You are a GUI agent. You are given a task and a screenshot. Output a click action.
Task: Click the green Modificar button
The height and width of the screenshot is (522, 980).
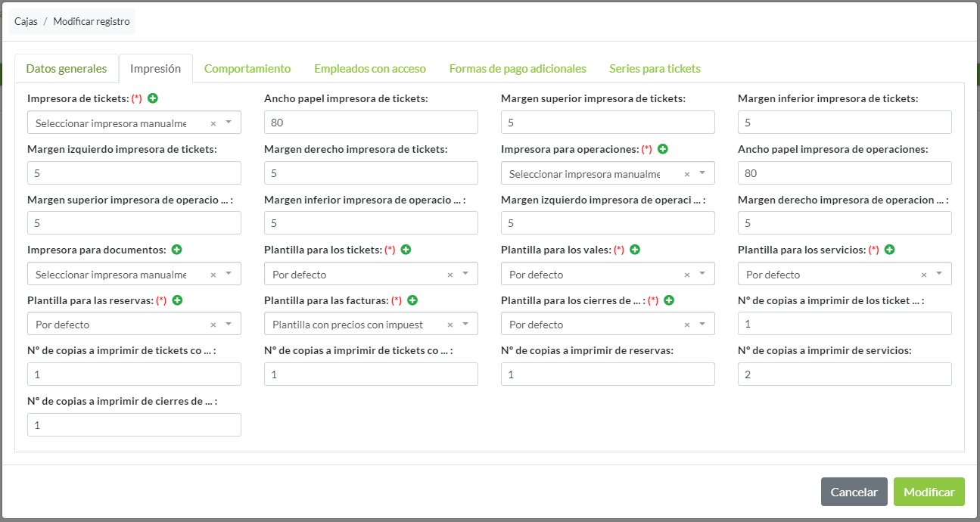(929, 492)
